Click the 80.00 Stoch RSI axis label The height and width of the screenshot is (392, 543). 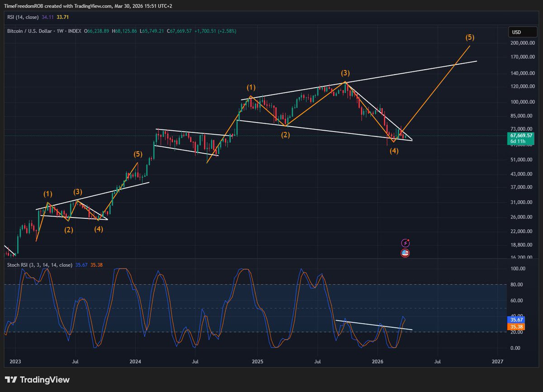517,284
